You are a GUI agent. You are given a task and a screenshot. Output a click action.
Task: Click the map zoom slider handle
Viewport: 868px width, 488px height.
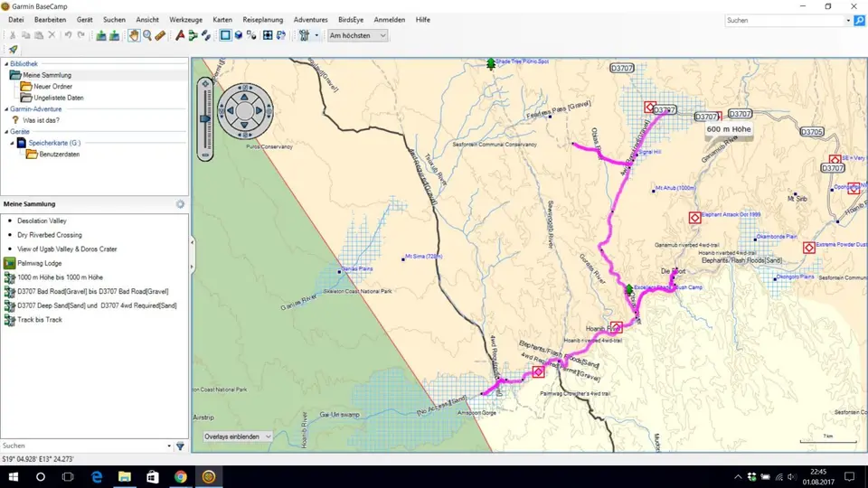pyautogui.click(x=205, y=119)
